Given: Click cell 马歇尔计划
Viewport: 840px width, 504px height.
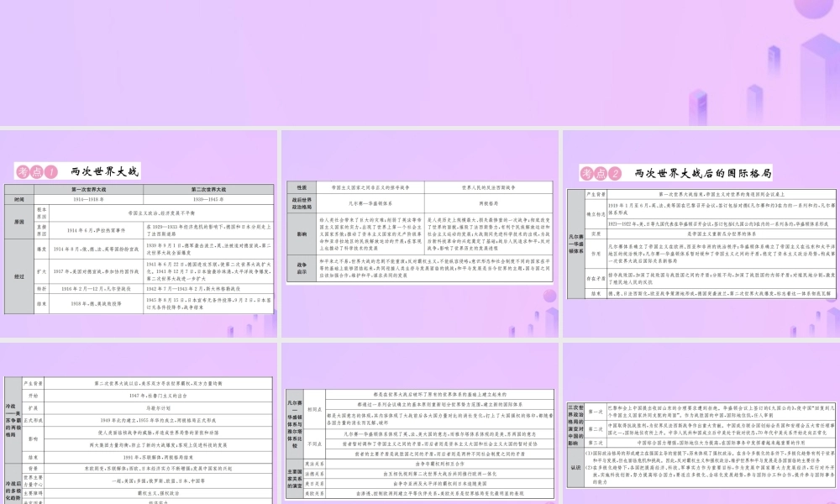Looking at the screenshot, I should click(x=158, y=407).
